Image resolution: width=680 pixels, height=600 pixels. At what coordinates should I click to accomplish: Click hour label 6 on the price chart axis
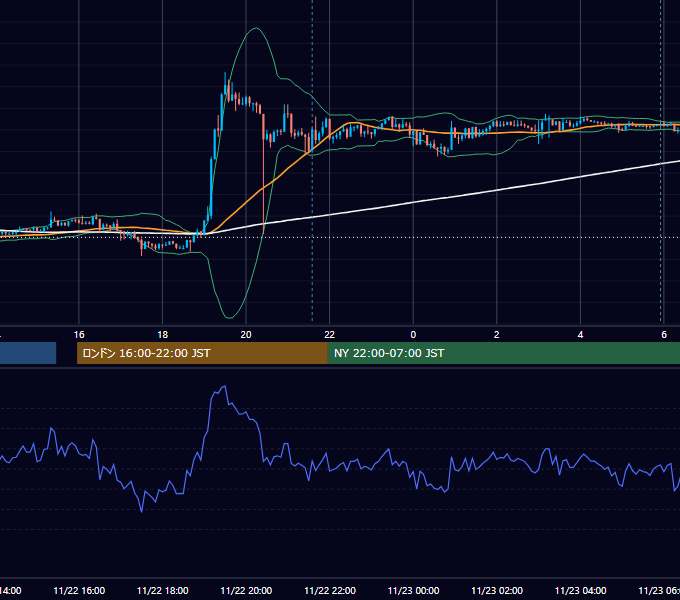664,335
